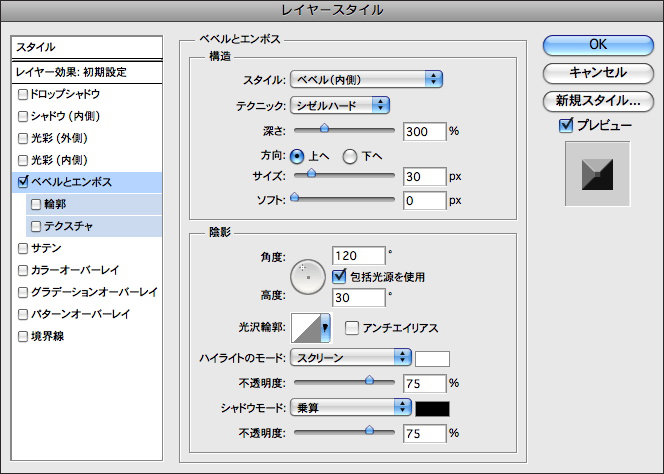Expand the gloss contour picker arrow

coord(325,327)
